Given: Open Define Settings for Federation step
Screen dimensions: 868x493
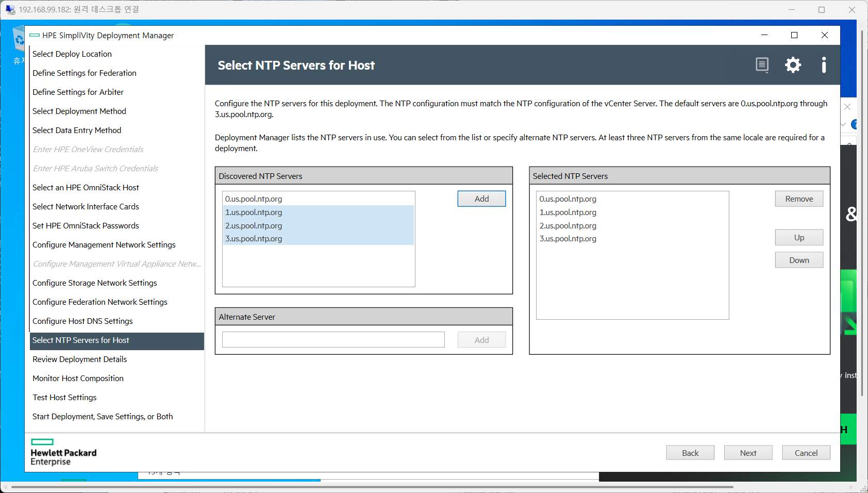Looking at the screenshot, I should (x=117, y=73).
